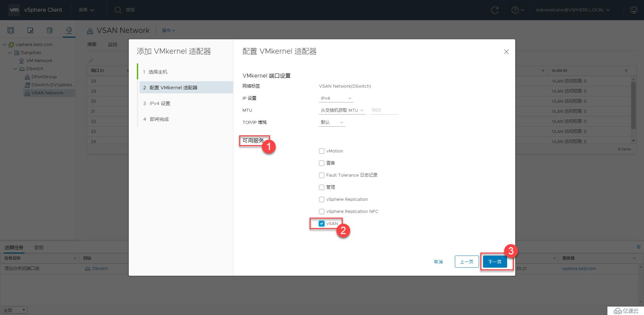
Task: Enable the 置备 provisioning checkbox
Action: click(322, 163)
